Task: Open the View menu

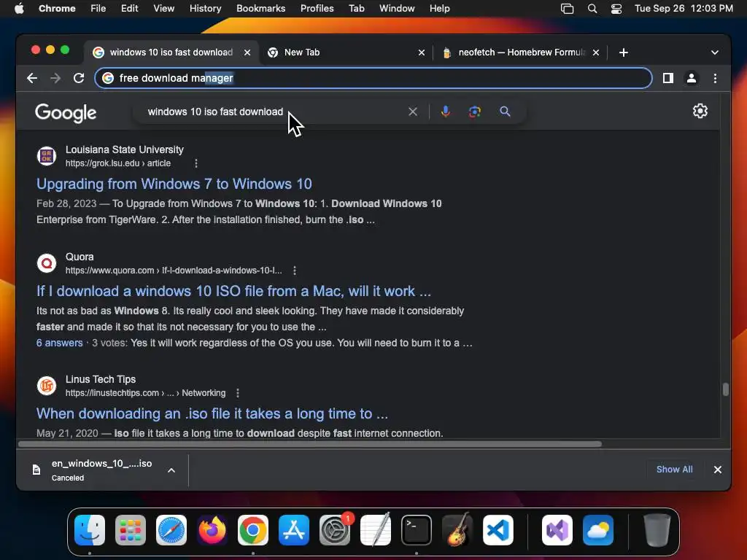Action: (164, 9)
